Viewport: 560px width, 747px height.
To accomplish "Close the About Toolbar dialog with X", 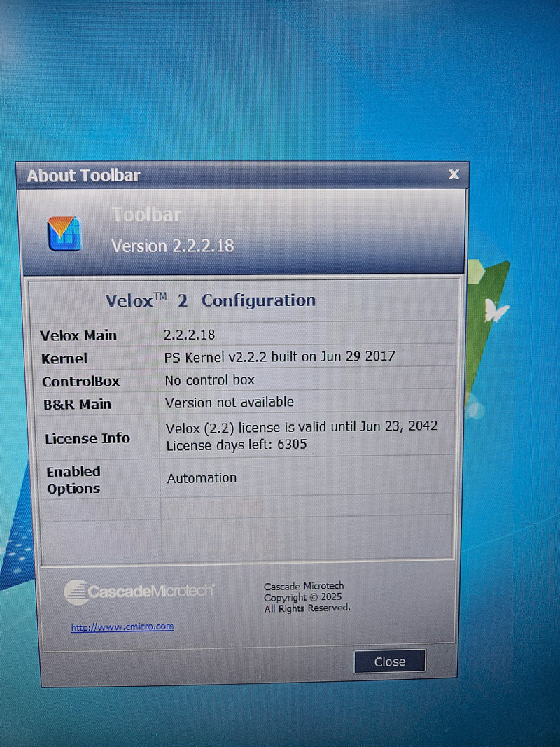I will coord(454,174).
